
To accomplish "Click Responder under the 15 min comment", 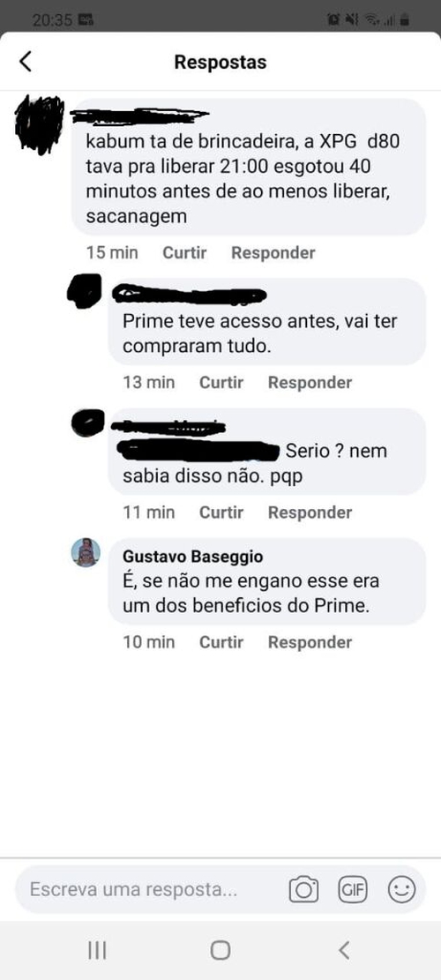I will 273,252.
